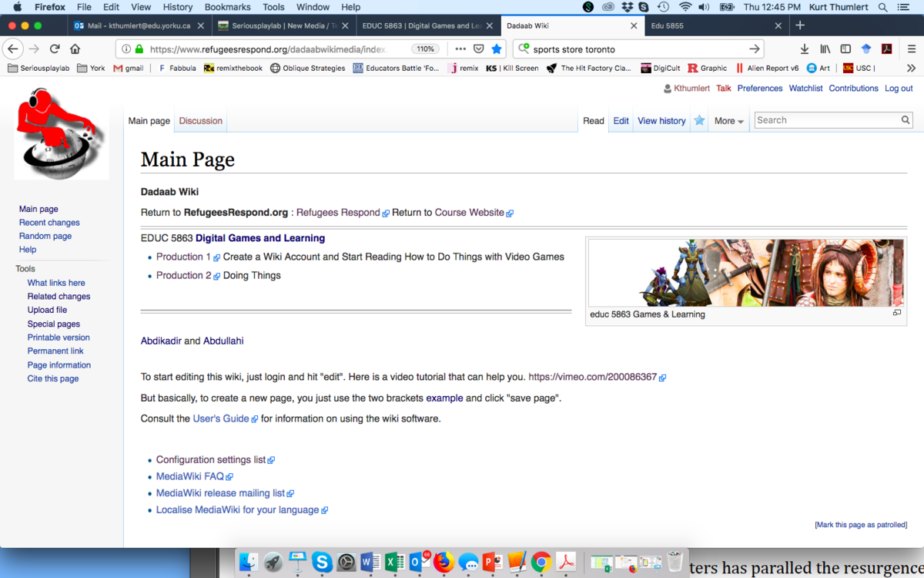Toggle the bookmark star in address bar
The image size is (924, 578).
click(497, 49)
